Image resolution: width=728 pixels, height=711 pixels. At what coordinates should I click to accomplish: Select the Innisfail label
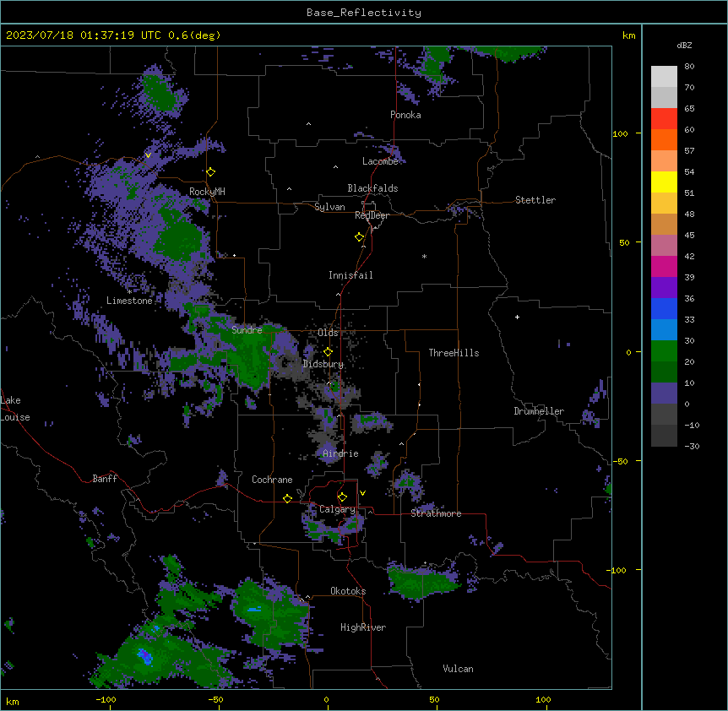(x=350, y=275)
